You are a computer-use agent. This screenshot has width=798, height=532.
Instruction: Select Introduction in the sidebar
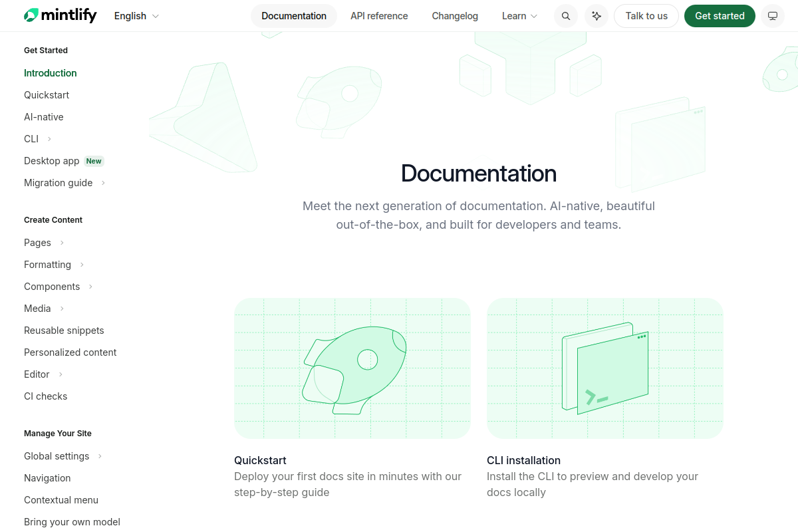pos(51,73)
